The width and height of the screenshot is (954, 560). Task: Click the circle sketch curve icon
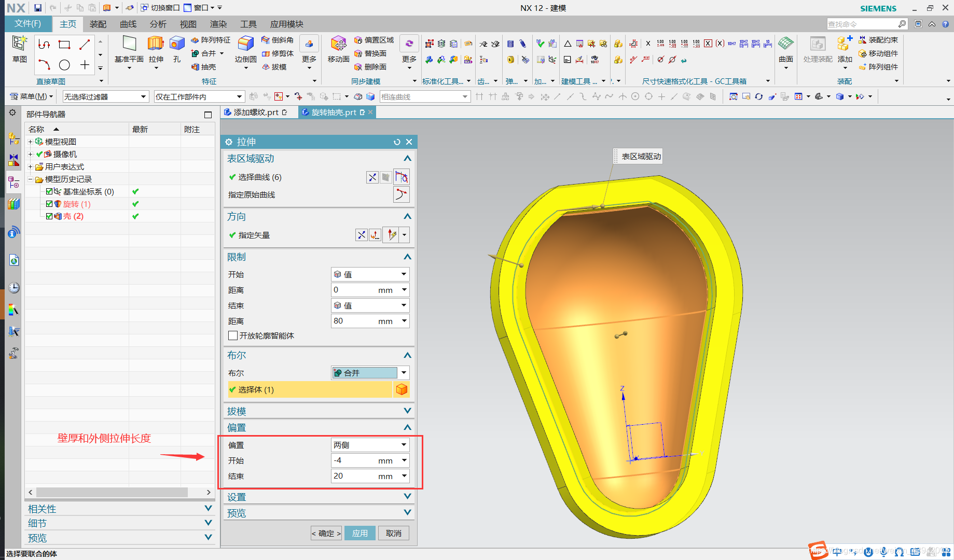(x=64, y=65)
